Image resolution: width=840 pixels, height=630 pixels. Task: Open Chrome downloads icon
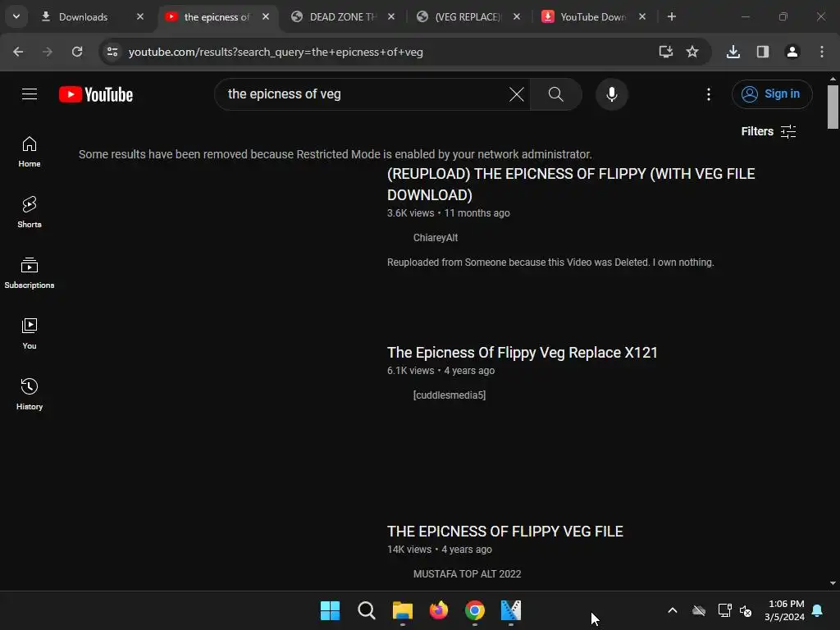(733, 52)
